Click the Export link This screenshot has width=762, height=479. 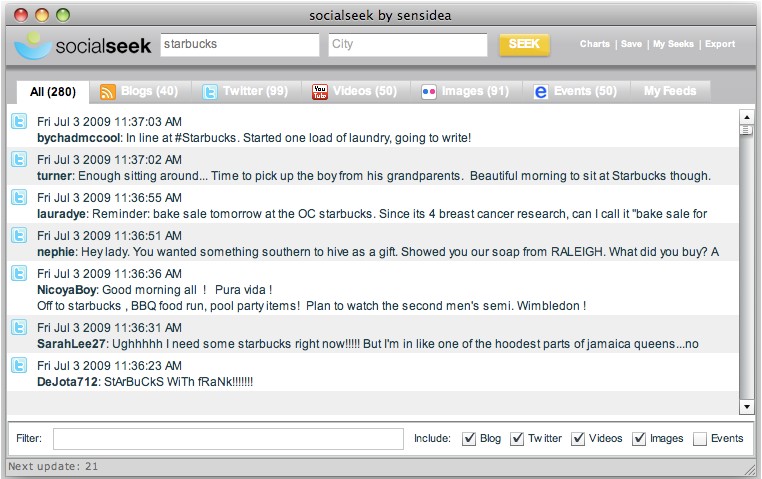(x=720, y=44)
